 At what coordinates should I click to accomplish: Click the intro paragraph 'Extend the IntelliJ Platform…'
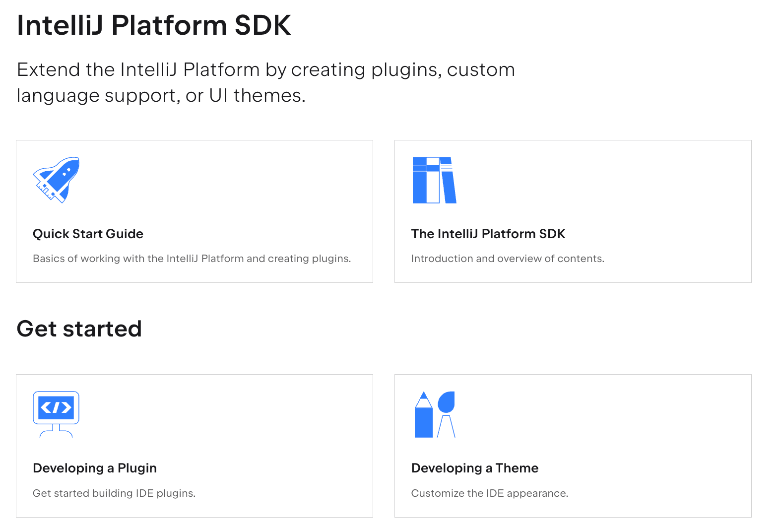(x=266, y=82)
